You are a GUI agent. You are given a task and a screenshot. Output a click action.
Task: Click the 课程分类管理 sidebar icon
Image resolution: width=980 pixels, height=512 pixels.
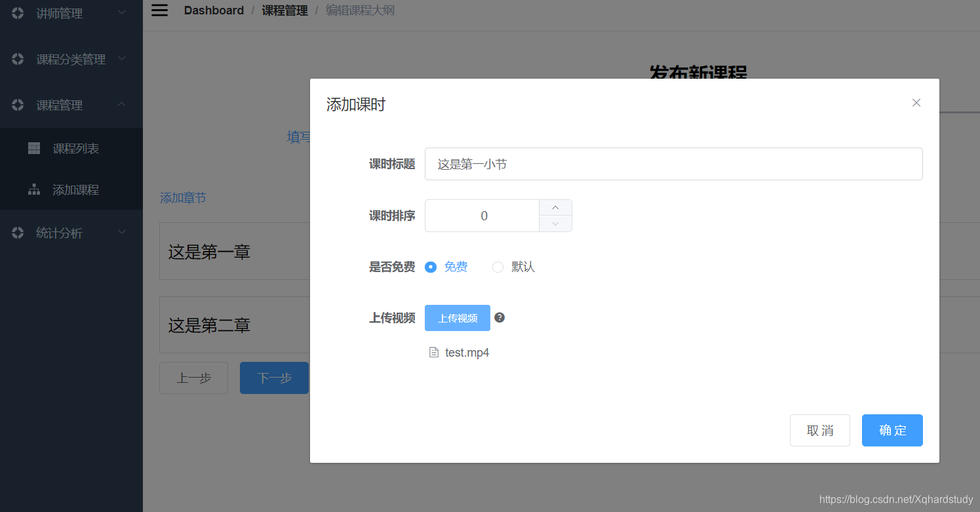click(x=18, y=59)
